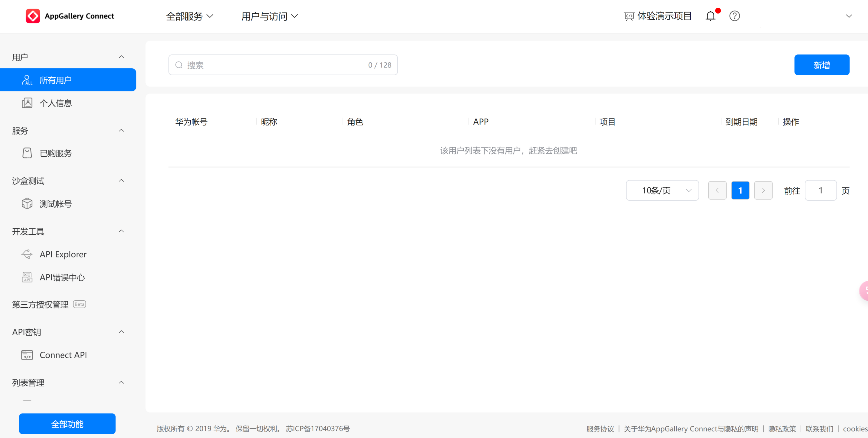This screenshot has width=868, height=438.
Task: Click the 个人信息 profile icon
Action: pyautogui.click(x=27, y=103)
